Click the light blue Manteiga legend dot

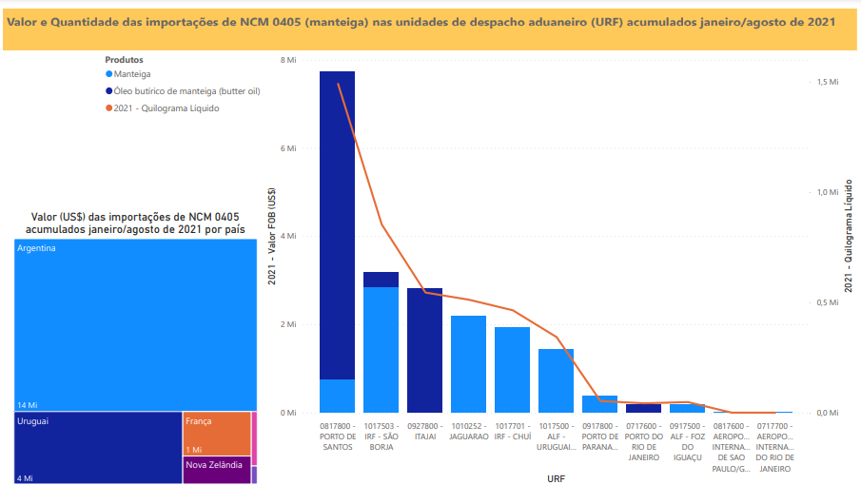point(108,74)
